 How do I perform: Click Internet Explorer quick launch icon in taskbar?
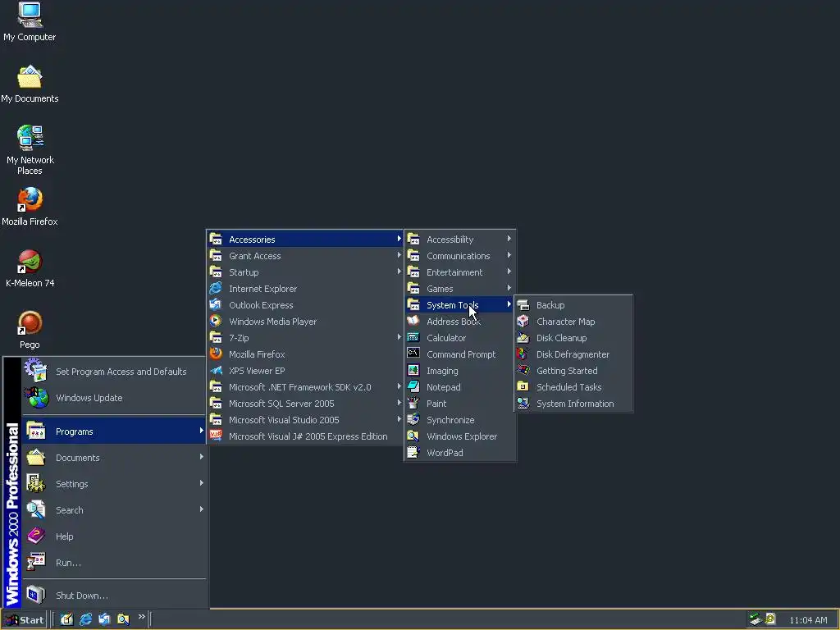coord(85,619)
